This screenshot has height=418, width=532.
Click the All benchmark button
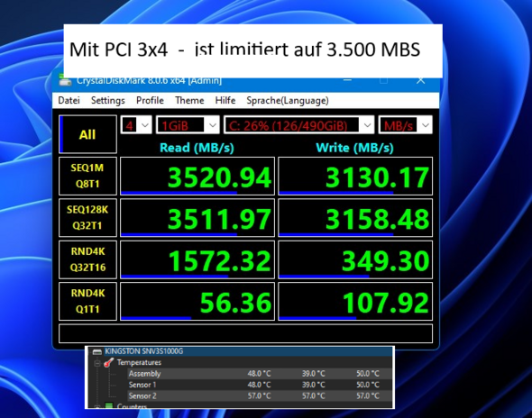(87, 134)
